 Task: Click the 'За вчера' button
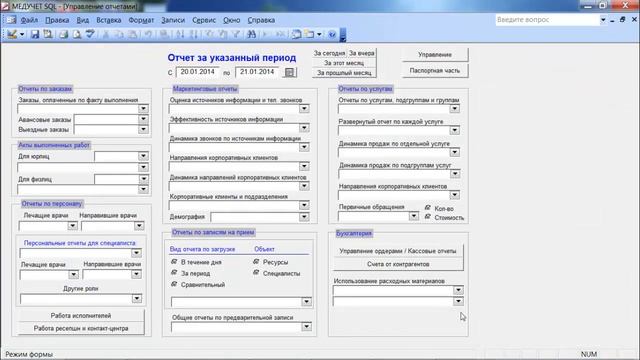coord(362,53)
